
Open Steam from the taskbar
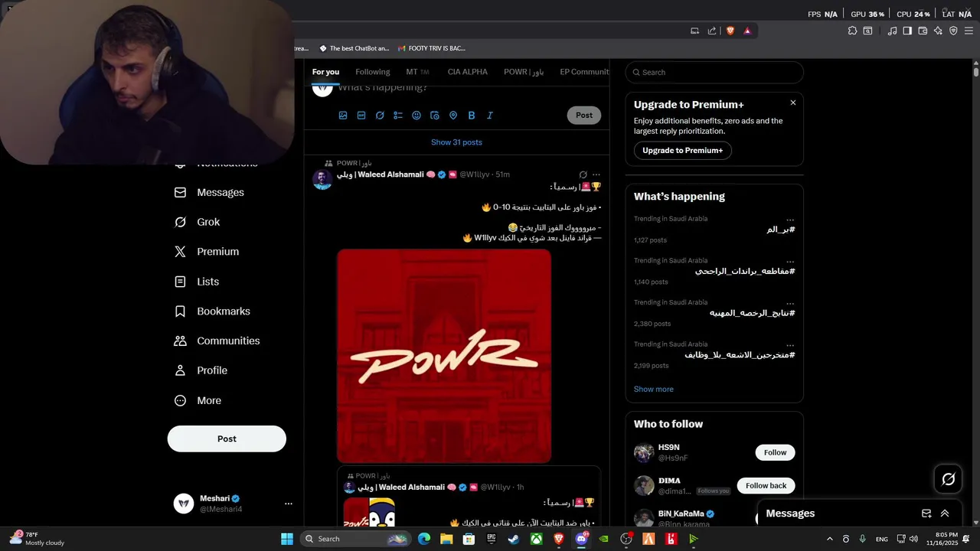click(x=514, y=539)
